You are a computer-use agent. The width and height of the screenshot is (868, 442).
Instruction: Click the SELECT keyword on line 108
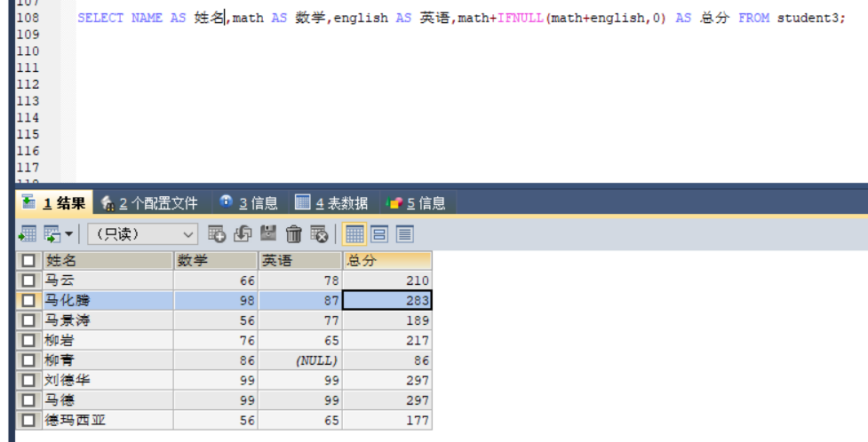(100, 18)
